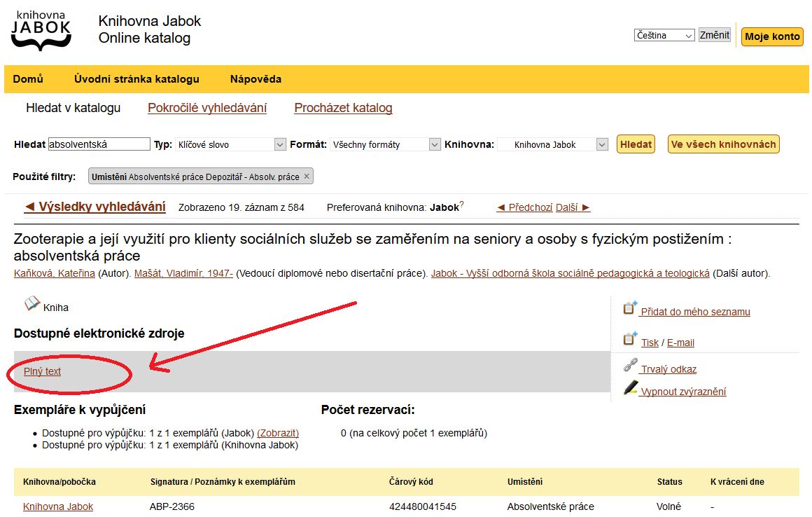Click the Moje konto button
Viewport: 812px width, 517px height.
772,36
